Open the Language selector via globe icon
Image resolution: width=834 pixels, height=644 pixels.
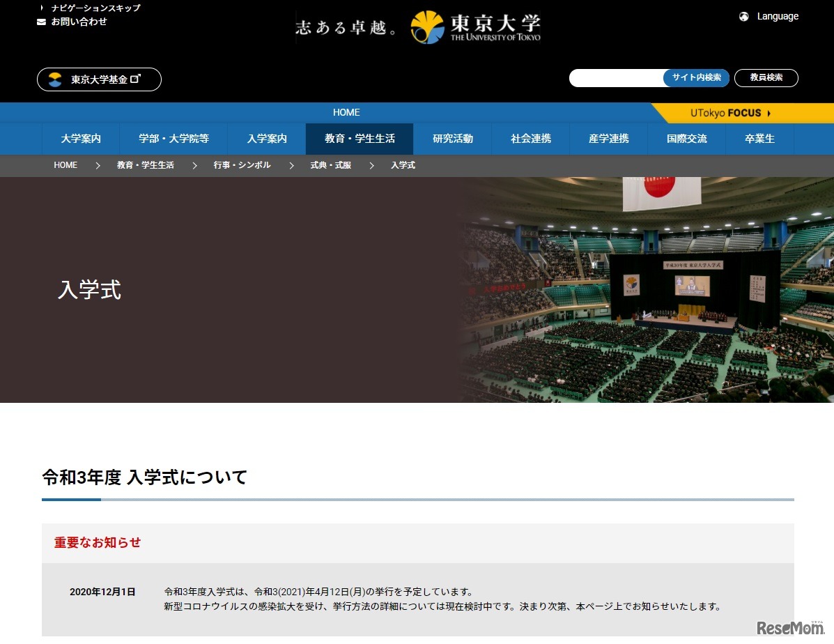click(743, 16)
